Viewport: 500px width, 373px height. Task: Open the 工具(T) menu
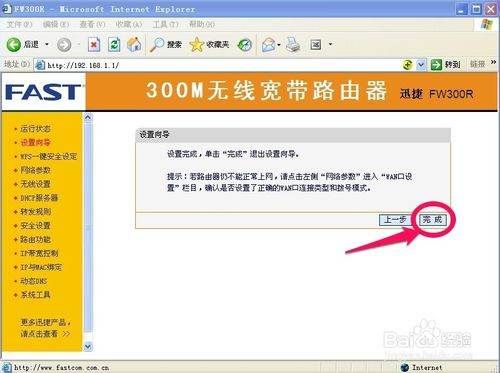(x=165, y=24)
